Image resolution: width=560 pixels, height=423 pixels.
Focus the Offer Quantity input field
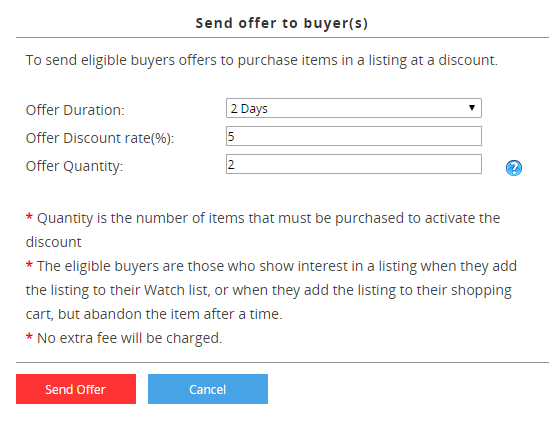(x=354, y=164)
